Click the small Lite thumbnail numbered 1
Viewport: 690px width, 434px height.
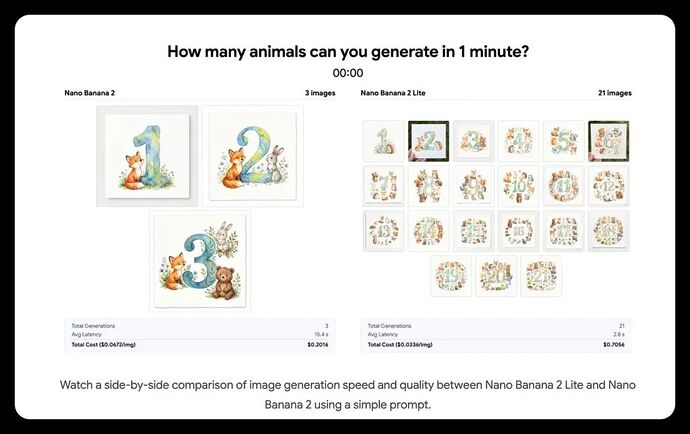coord(383,141)
